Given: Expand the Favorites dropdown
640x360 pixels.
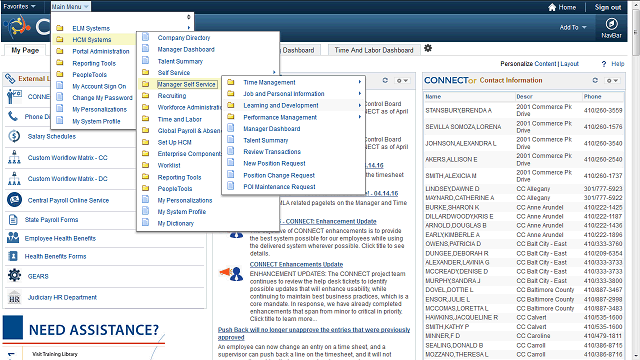Looking at the screenshot, I should click(x=19, y=7).
